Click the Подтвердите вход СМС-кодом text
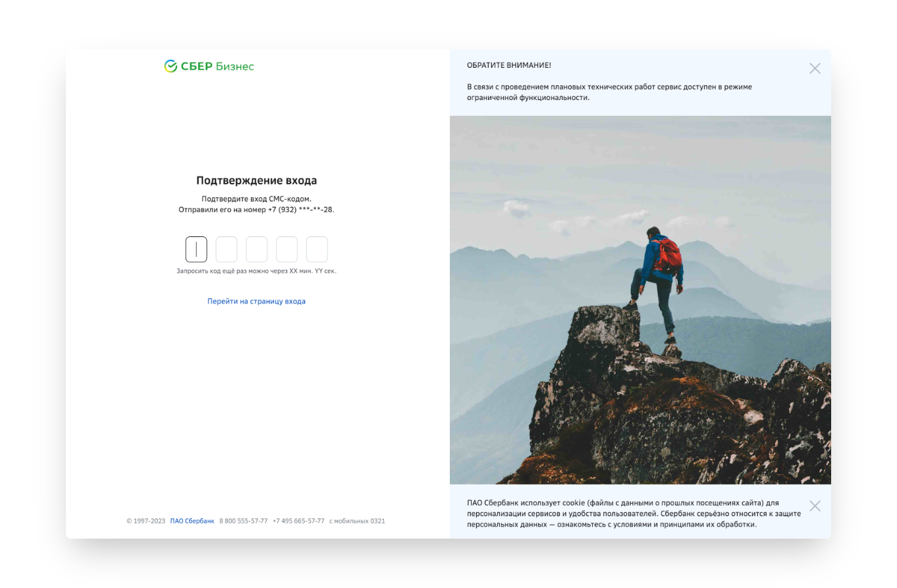 tap(256, 198)
